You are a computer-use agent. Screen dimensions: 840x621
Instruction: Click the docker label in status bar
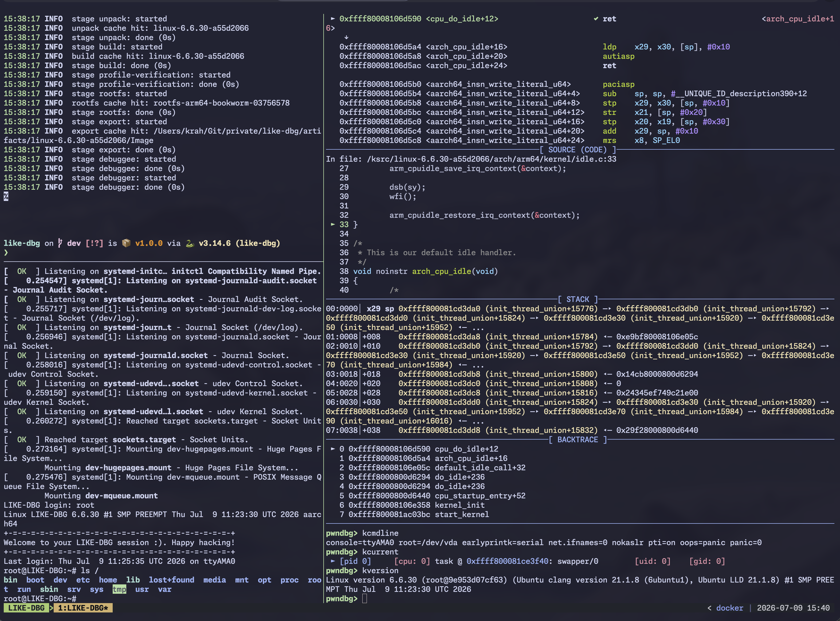(x=729, y=608)
